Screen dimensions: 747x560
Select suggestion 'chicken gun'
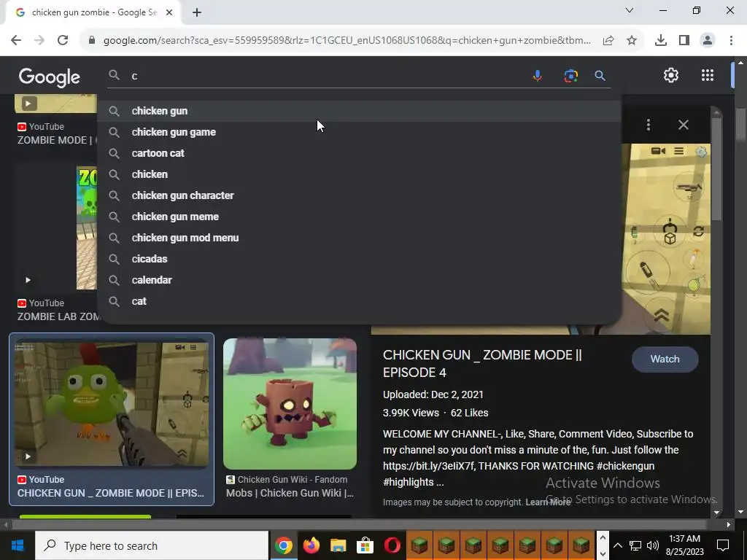click(359, 111)
